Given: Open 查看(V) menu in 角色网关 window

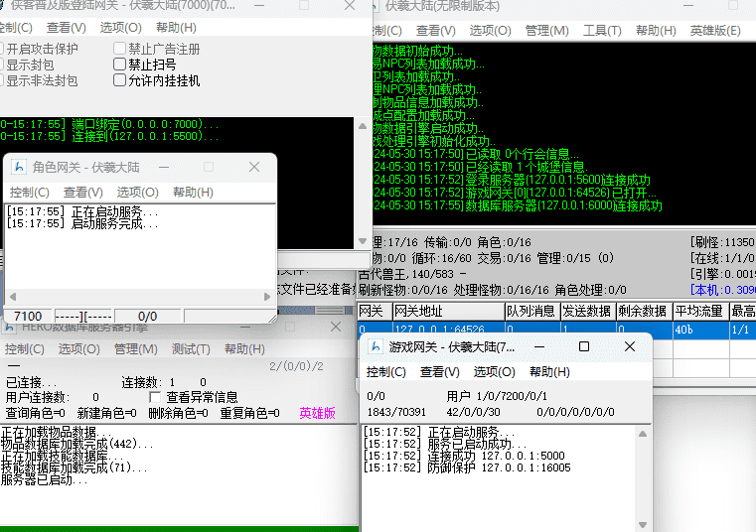Looking at the screenshot, I should pos(82,193).
